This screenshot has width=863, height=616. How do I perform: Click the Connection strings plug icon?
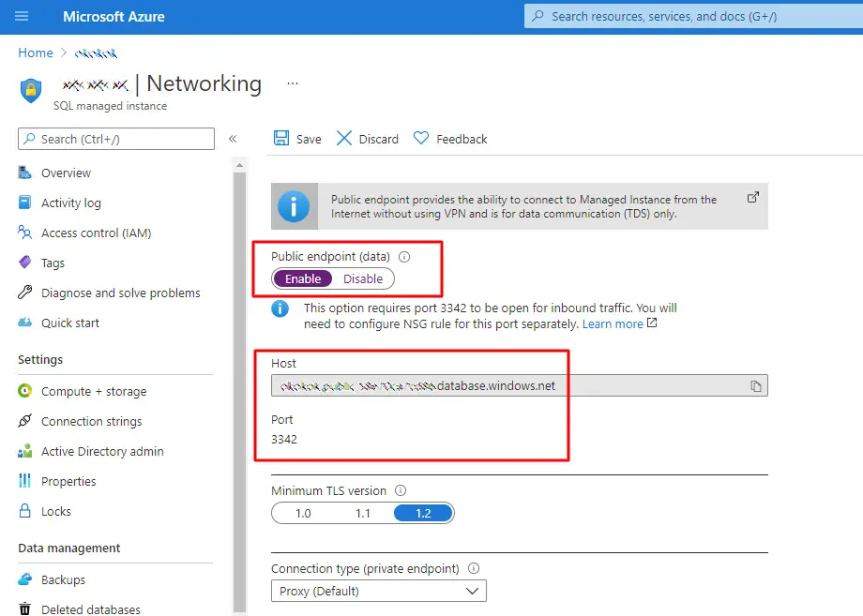tap(24, 421)
